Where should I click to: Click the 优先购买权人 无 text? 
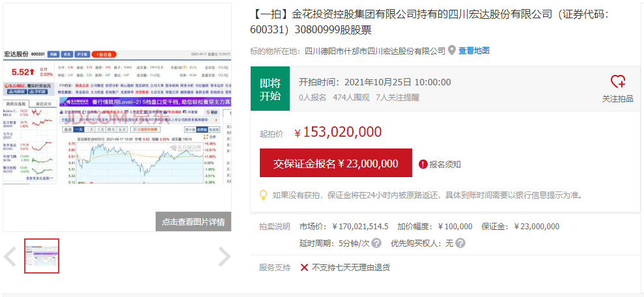422,243
